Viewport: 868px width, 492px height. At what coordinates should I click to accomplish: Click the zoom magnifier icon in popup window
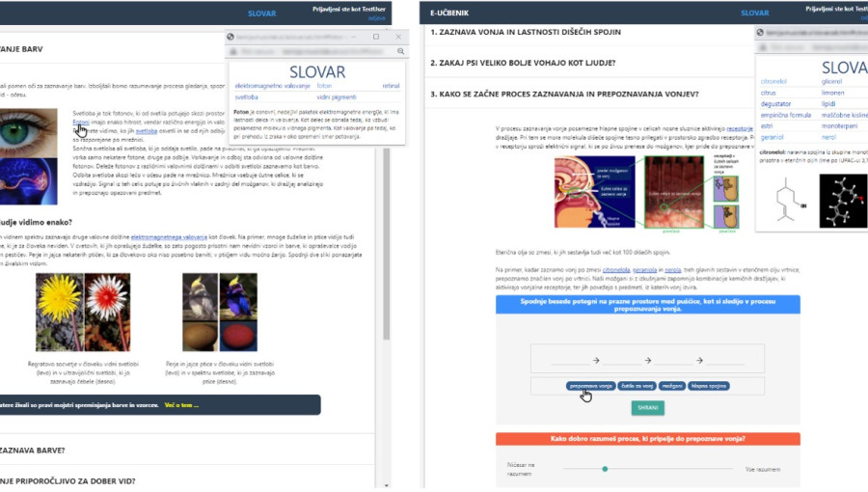(x=400, y=50)
